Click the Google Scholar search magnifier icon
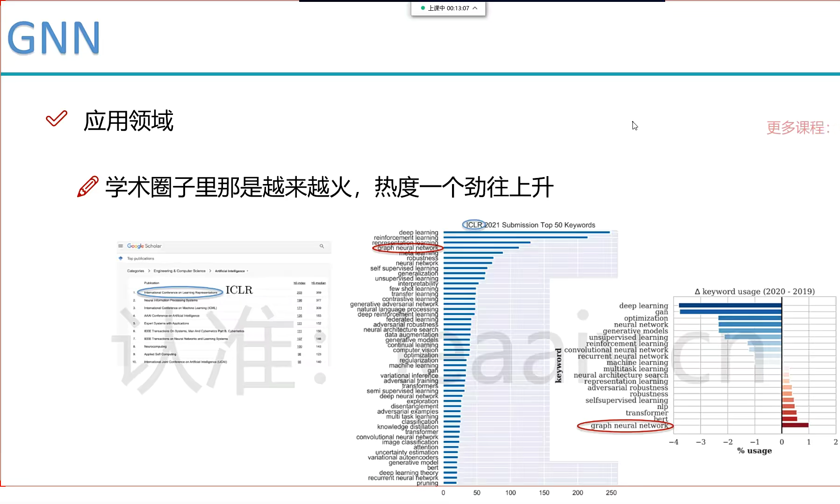Viewport: 840px width, 504px height. (x=322, y=246)
